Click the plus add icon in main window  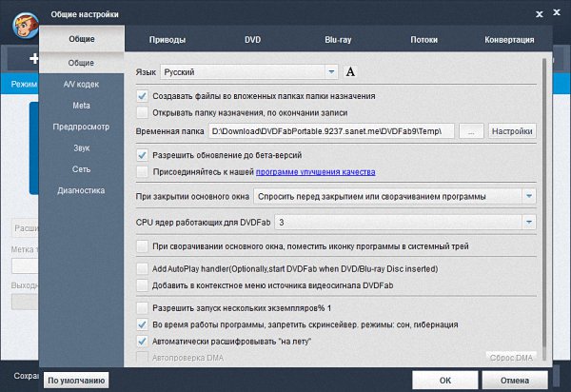pos(33,58)
